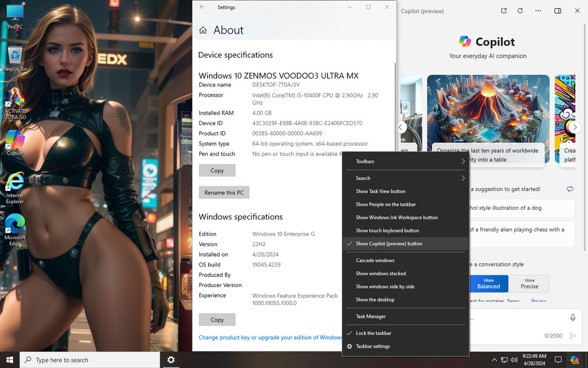Choose Show People on the taskbar
Viewport: 588px width, 368px height.
406,204
